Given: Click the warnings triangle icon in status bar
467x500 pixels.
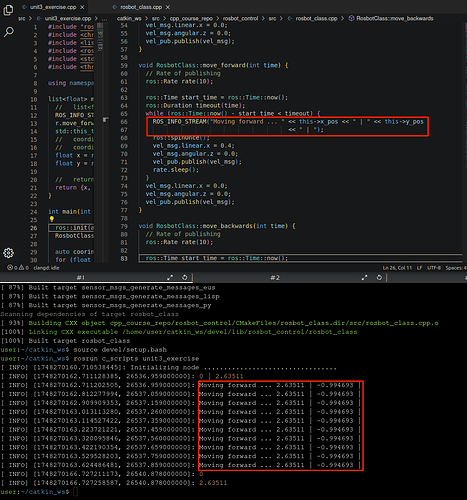Looking at the screenshot, I should [x=21, y=268].
